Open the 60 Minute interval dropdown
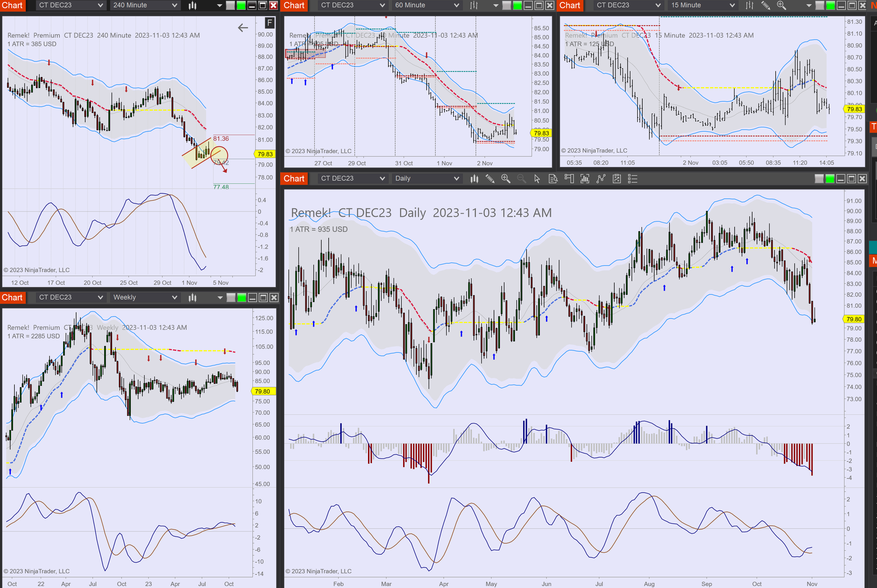The height and width of the screenshot is (588, 877). coord(427,5)
